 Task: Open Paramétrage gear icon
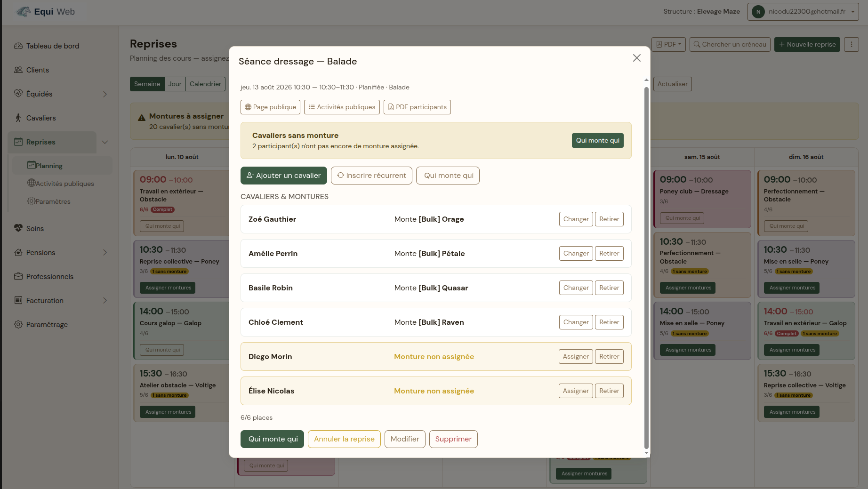coord(18,324)
